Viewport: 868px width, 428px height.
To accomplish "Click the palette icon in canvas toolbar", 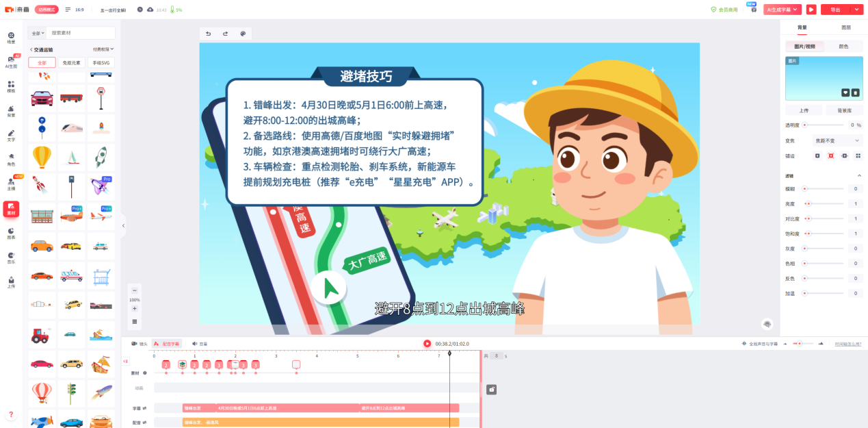I will [242, 34].
